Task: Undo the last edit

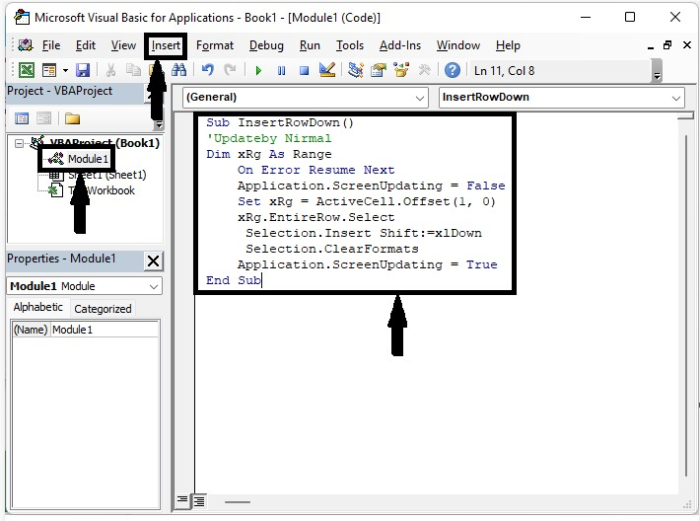Action: tap(208, 70)
